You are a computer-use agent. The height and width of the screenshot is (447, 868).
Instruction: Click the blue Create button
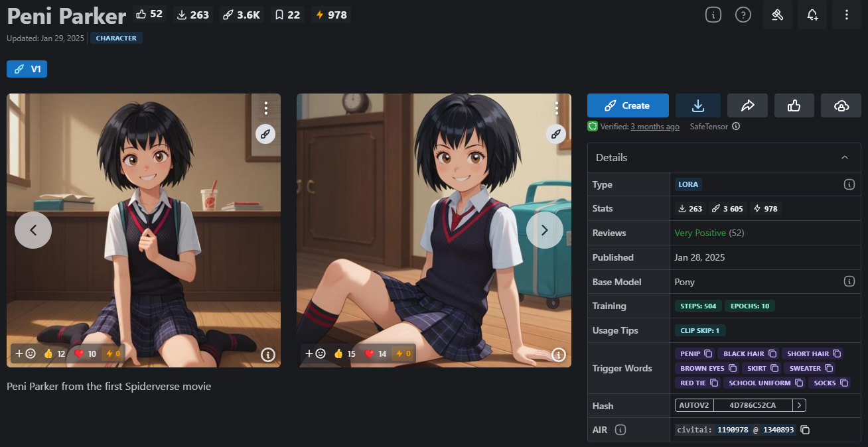pos(628,105)
